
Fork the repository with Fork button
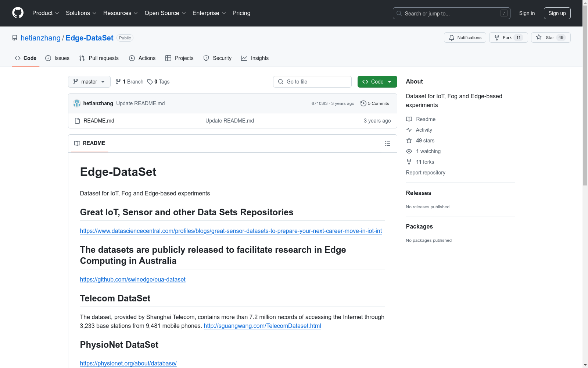click(x=508, y=38)
